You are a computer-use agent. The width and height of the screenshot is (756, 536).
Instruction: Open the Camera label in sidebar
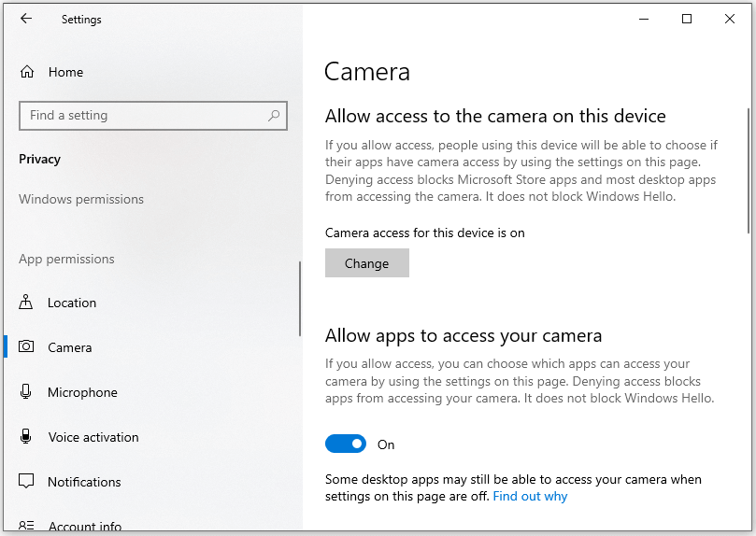[69, 347]
